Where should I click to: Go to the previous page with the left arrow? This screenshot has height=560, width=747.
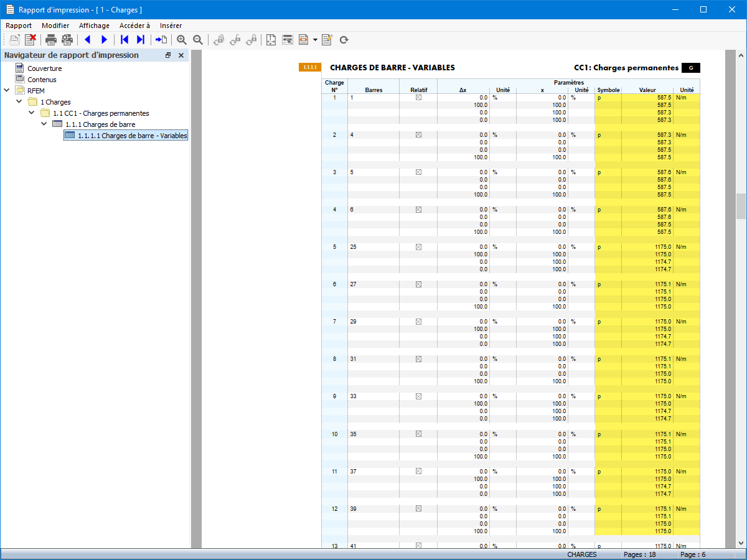(x=87, y=40)
